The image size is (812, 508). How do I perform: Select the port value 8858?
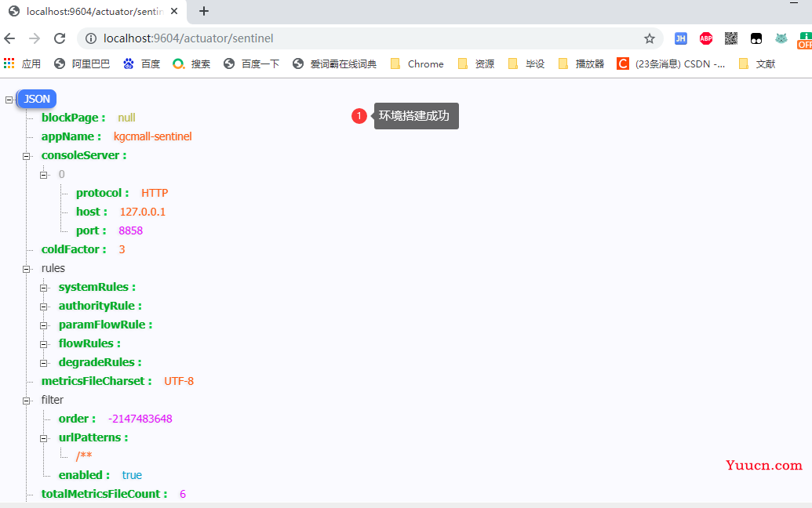pyautogui.click(x=130, y=230)
